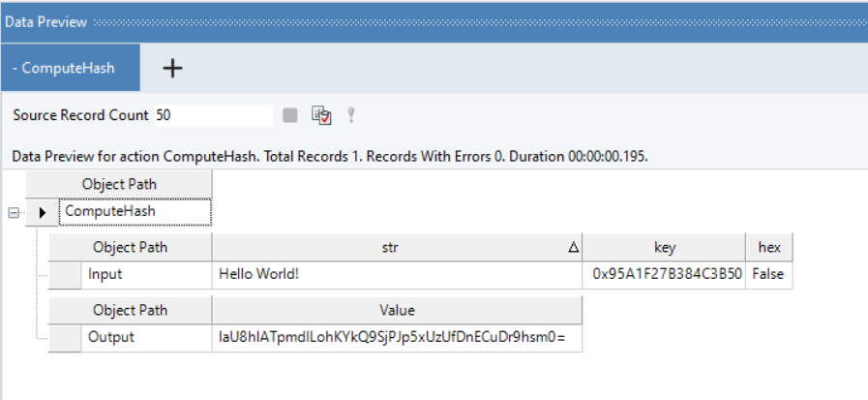Click the validate data checklist icon

[321, 115]
